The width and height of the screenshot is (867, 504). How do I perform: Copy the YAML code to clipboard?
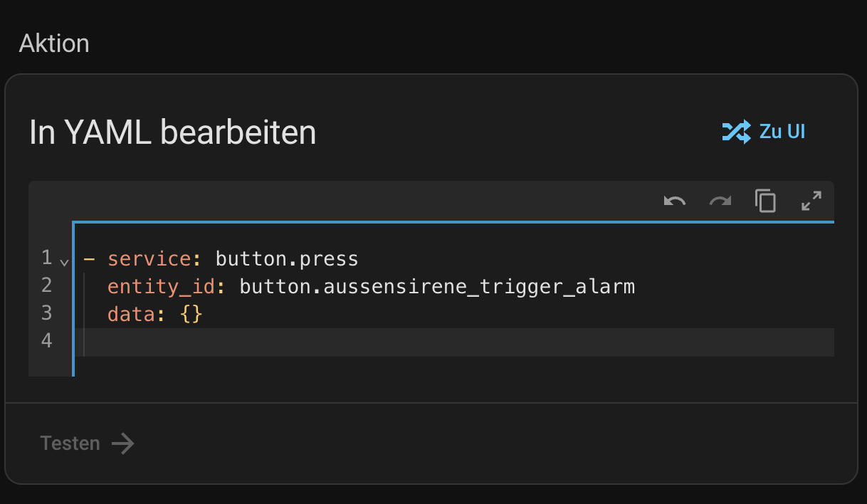tap(765, 201)
